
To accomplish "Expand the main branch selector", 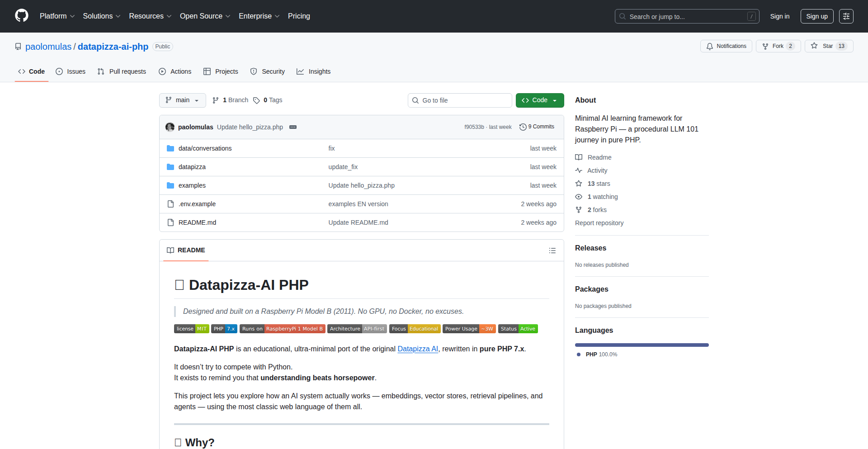I will tap(182, 100).
